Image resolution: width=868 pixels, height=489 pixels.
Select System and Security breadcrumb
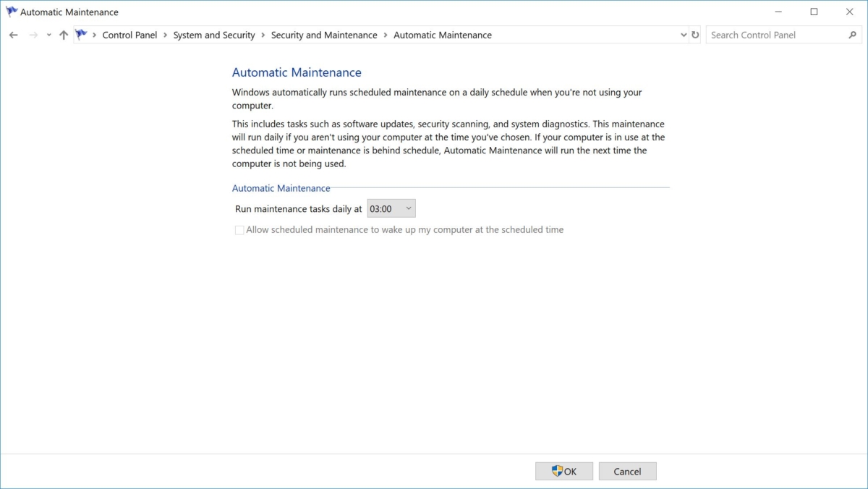[214, 35]
